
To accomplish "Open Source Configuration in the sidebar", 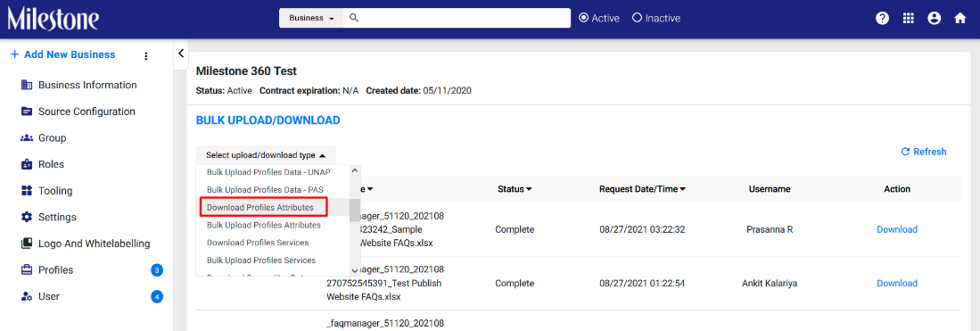I will coord(87,112).
